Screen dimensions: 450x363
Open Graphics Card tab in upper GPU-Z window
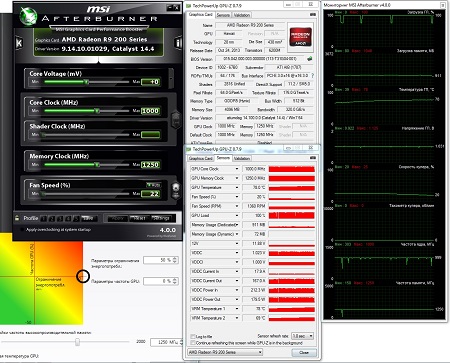201,15
